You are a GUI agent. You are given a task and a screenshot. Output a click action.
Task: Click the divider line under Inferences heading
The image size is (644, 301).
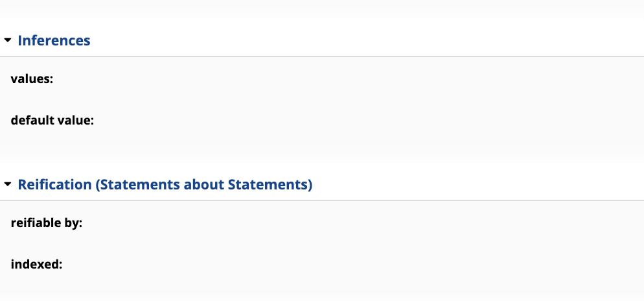pyautogui.click(x=322, y=56)
